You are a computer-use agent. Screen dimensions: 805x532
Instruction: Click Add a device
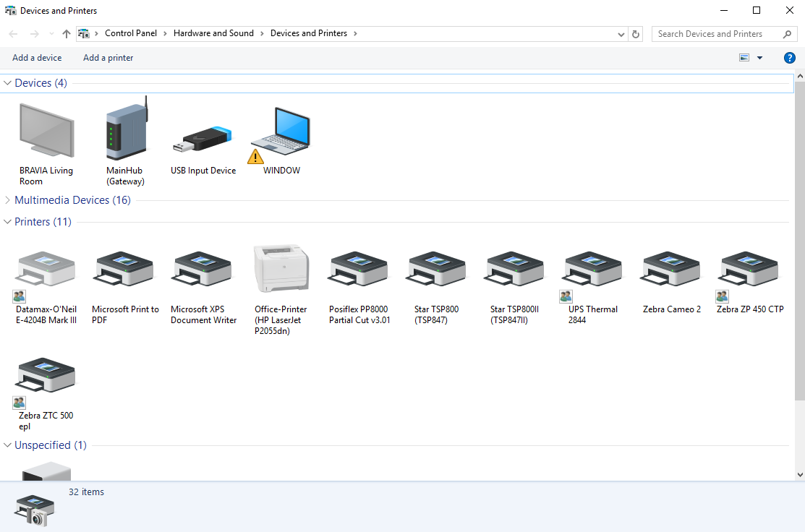pyautogui.click(x=37, y=58)
